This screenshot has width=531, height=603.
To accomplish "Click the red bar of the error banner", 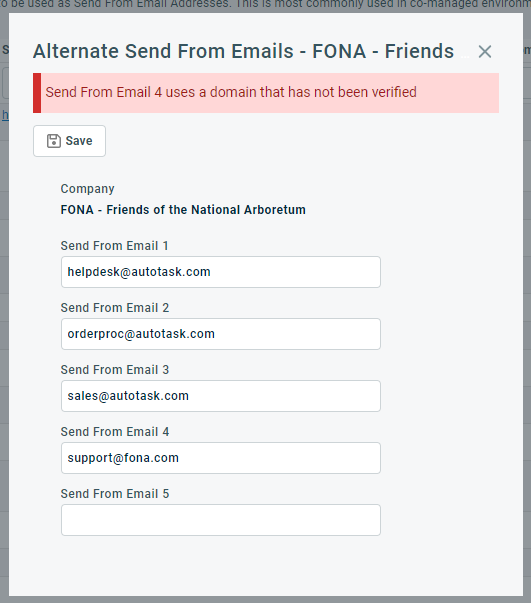I will 37,93.
